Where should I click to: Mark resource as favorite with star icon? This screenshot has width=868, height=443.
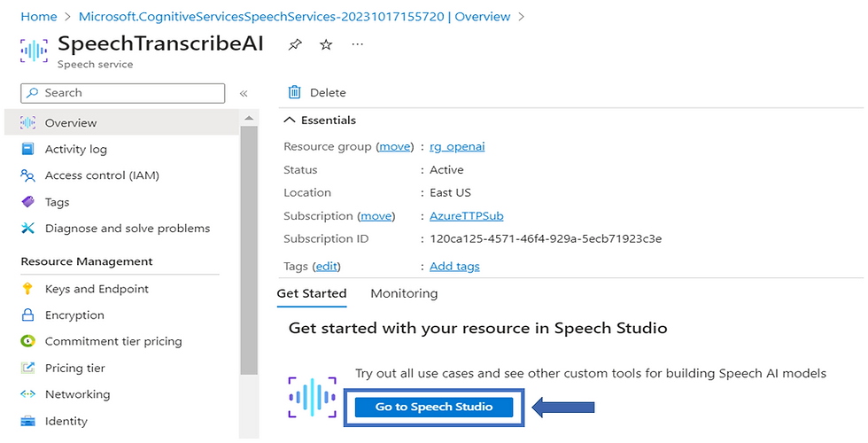pos(326,45)
